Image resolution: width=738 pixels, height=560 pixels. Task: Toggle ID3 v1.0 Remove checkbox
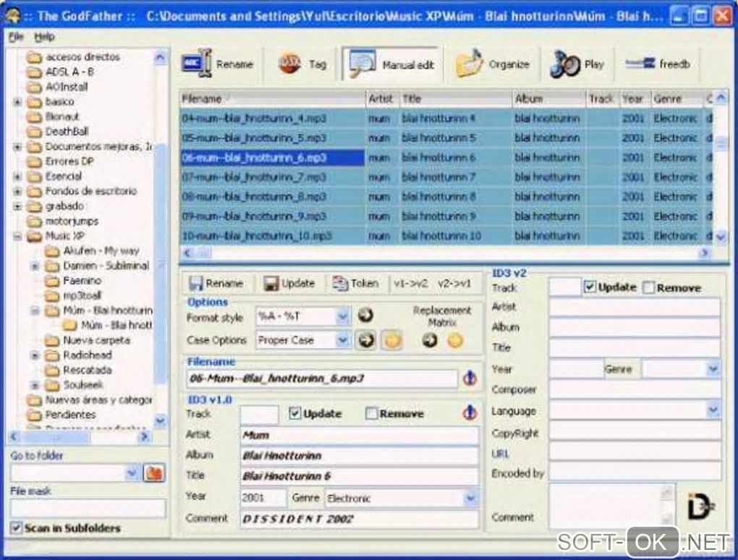point(371,413)
